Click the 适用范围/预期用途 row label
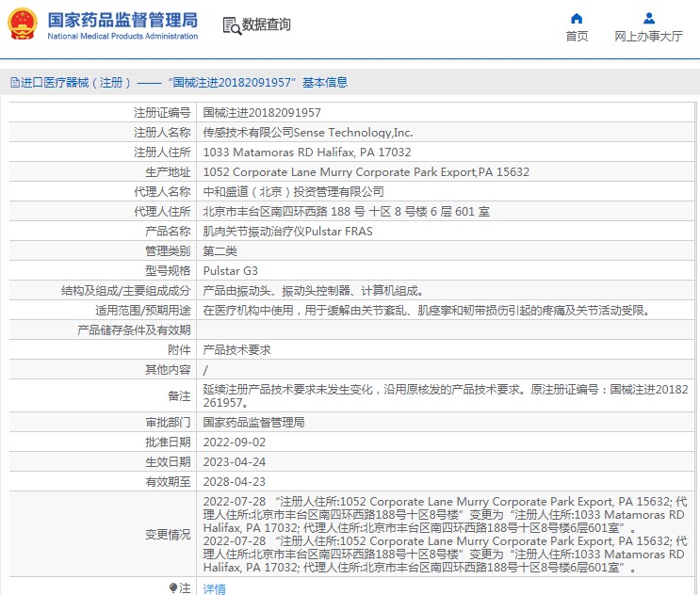 coord(143,311)
